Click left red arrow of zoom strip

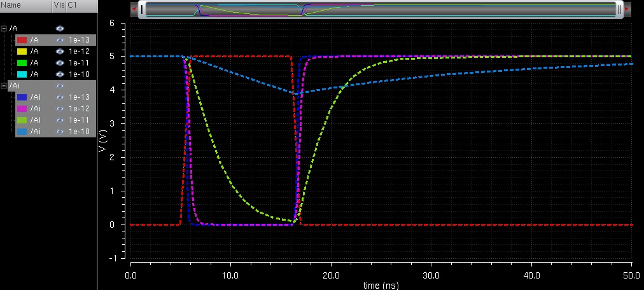pyautogui.click(x=134, y=10)
